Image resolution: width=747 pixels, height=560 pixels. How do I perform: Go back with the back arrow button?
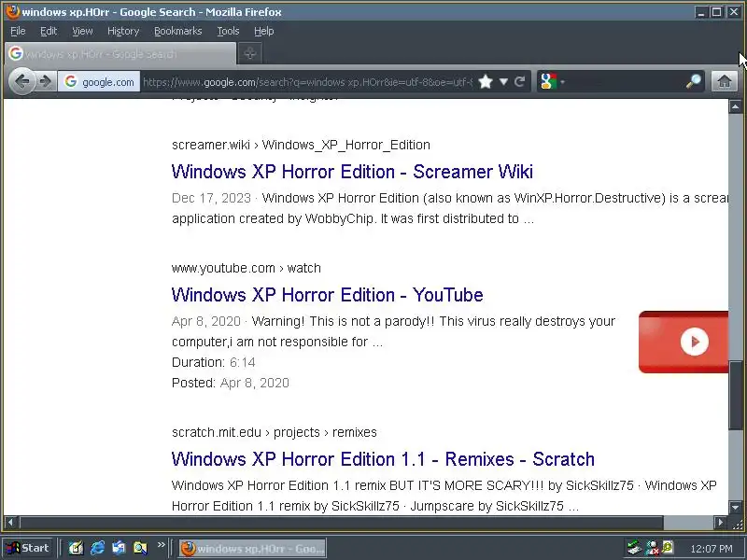[21, 81]
